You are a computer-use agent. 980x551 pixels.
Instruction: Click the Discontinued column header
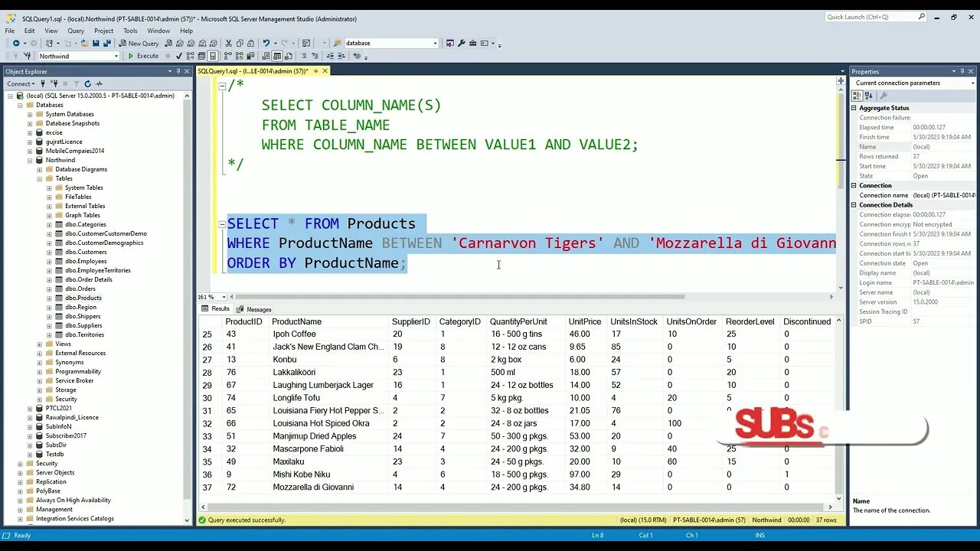[807, 321]
